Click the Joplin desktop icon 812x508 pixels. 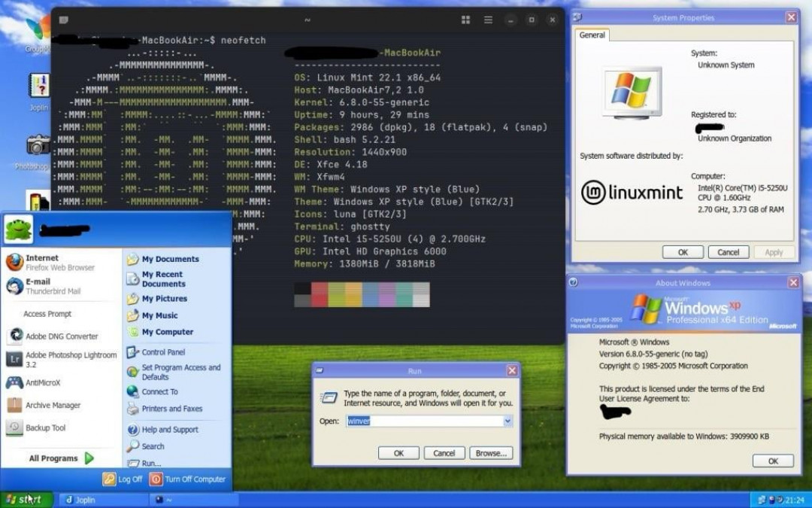(38, 89)
